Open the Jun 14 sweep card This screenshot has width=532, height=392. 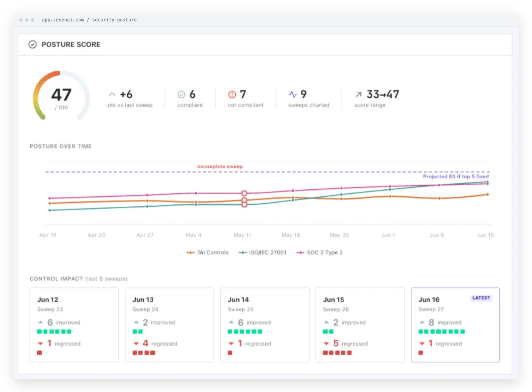point(265,325)
